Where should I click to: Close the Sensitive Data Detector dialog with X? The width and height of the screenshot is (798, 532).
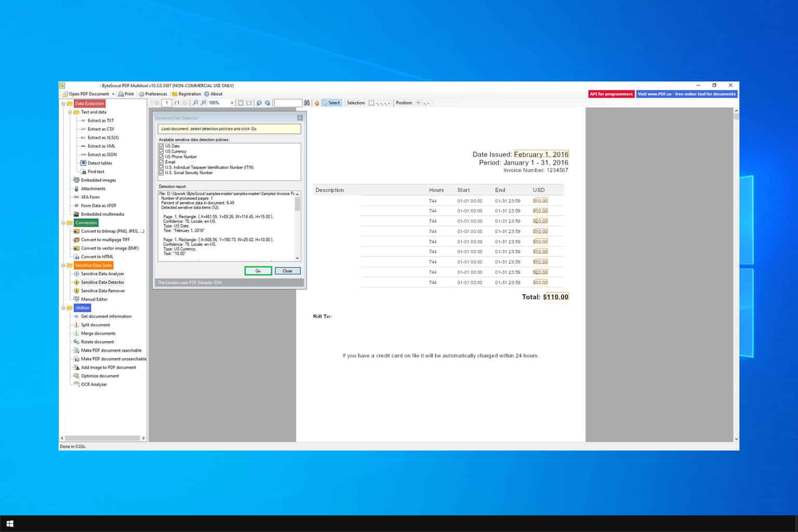click(300, 118)
